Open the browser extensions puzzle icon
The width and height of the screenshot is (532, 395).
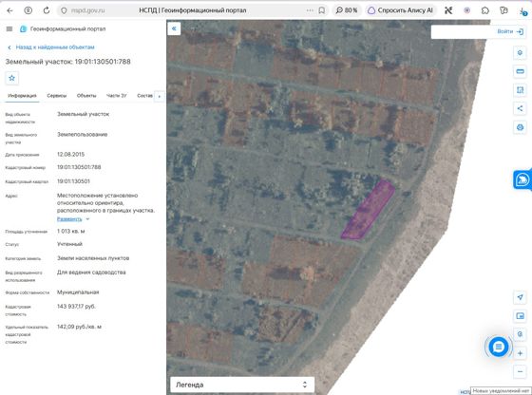pos(485,10)
